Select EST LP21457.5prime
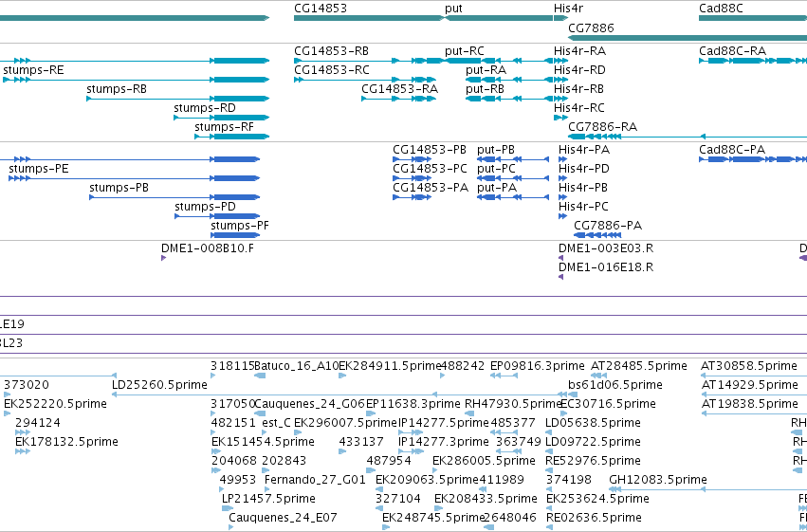Image resolution: width=807 pixels, height=532 pixels. (228, 508)
